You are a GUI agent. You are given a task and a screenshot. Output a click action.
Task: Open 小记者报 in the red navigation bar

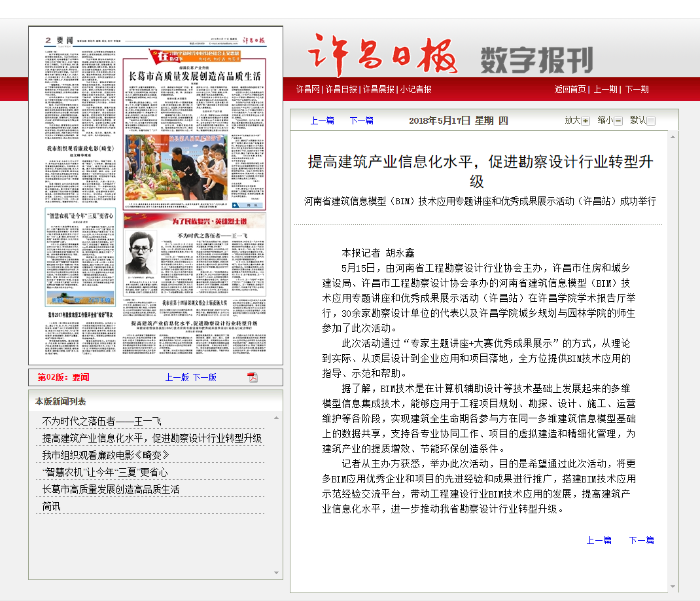(x=416, y=89)
